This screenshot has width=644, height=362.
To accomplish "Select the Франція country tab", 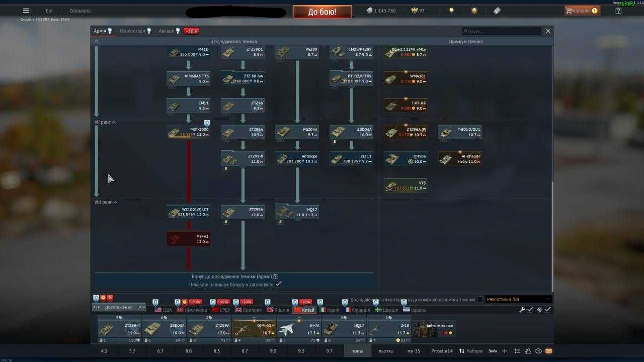I will pos(357,310).
